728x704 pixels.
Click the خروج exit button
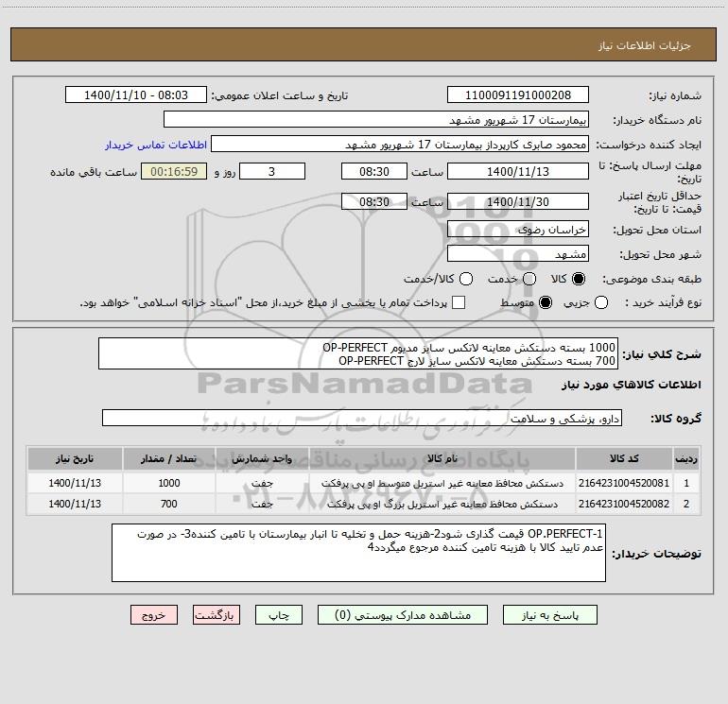(x=154, y=615)
